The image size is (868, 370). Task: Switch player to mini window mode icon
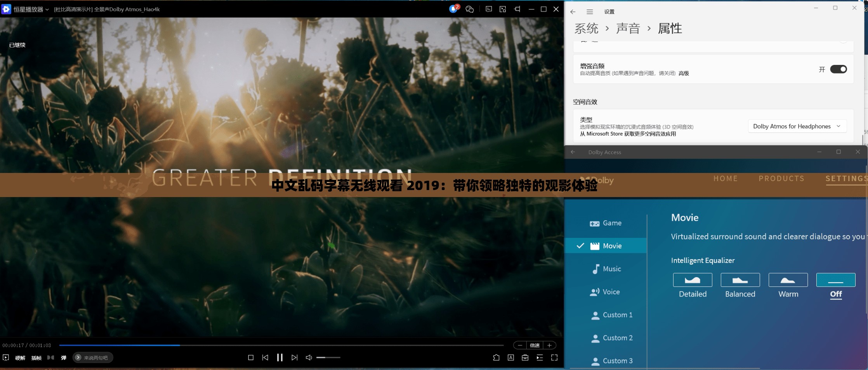[x=503, y=9]
